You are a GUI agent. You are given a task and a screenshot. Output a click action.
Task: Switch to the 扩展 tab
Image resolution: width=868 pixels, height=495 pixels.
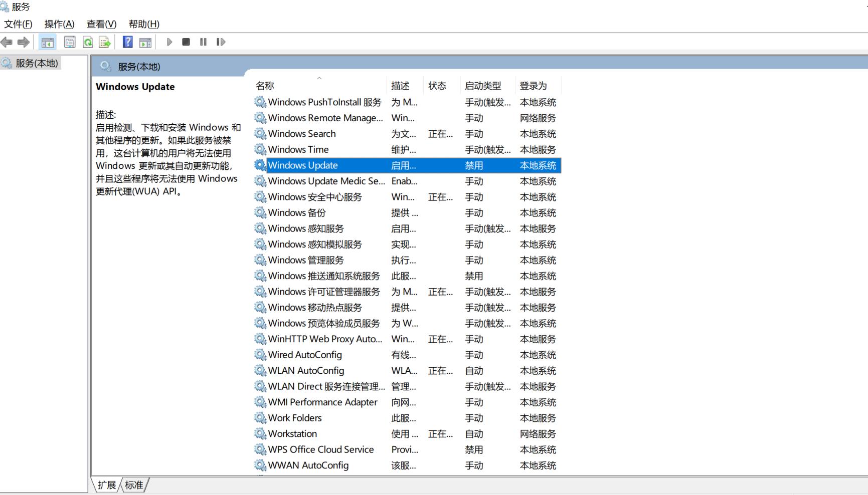pos(107,484)
